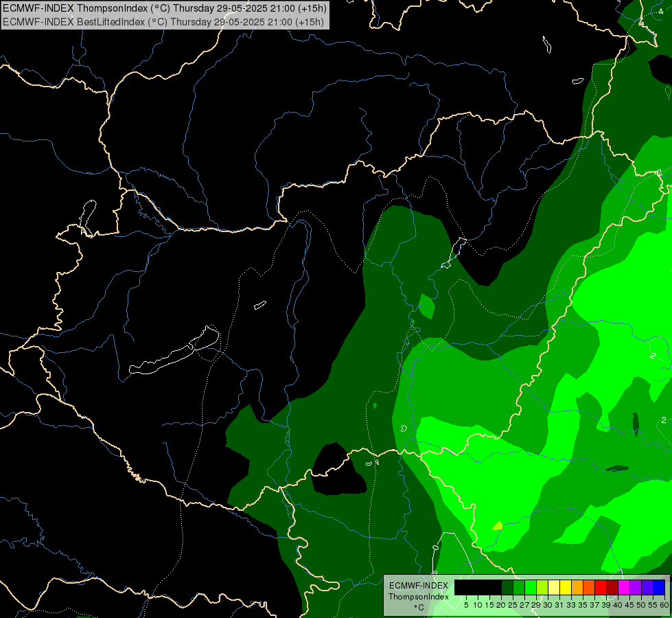Pick the violet 50-55 legend swatch
This screenshot has height=618, width=672.
click(x=647, y=587)
